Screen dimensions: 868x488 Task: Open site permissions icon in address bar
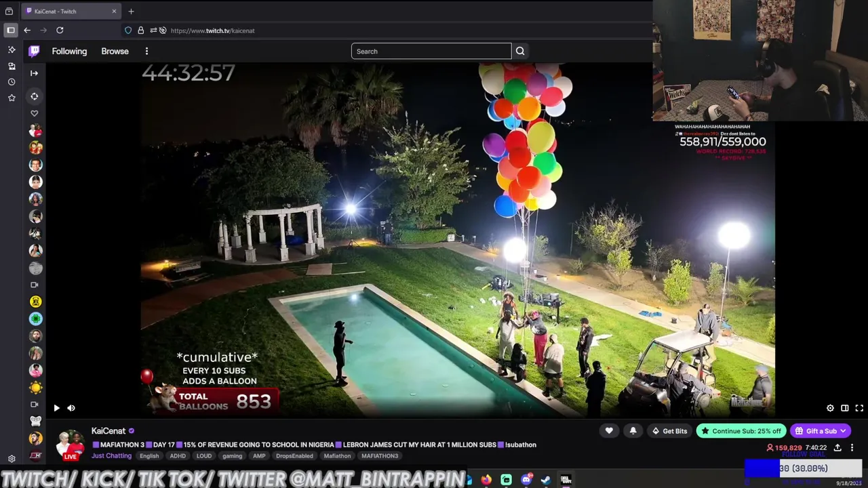click(153, 30)
